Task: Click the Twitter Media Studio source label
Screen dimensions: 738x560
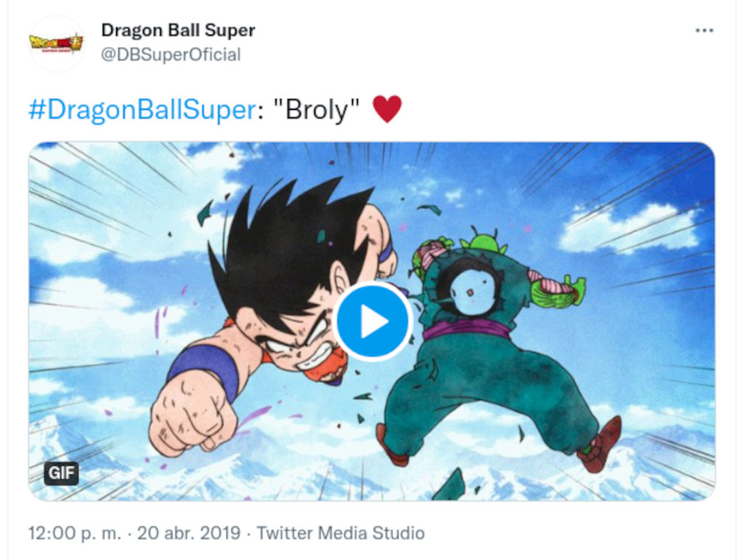Action: [x=340, y=533]
